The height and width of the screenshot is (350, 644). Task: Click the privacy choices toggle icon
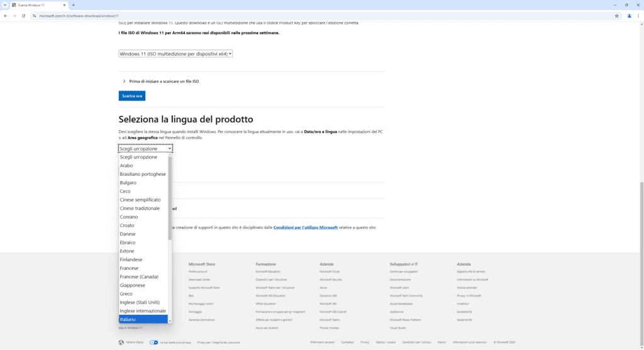(x=153, y=342)
